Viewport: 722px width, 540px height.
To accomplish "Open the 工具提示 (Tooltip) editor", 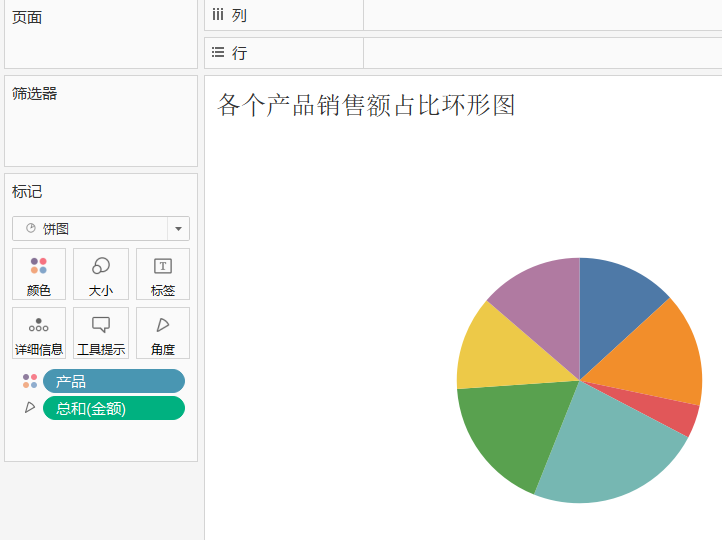I will [x=101, y=333].
